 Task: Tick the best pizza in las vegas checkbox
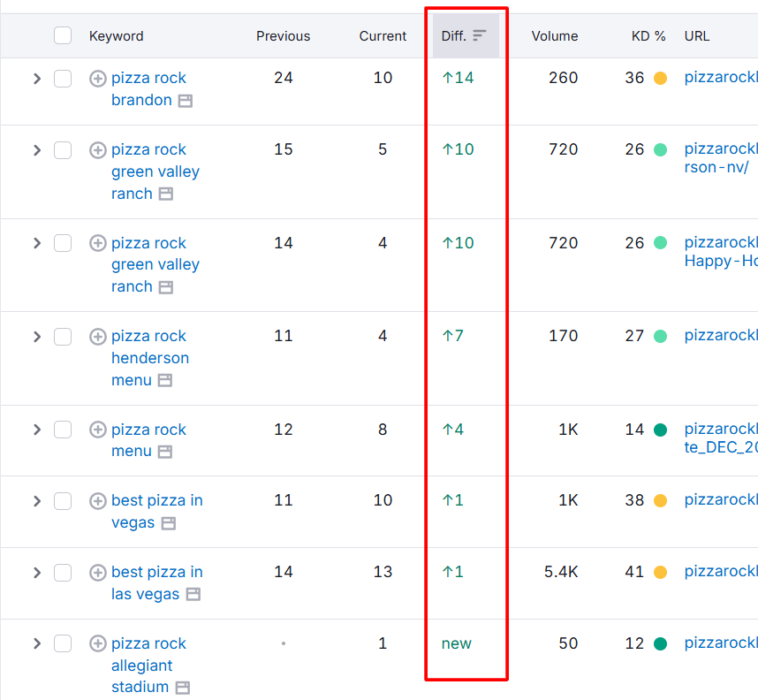click(x=63, y=573)
